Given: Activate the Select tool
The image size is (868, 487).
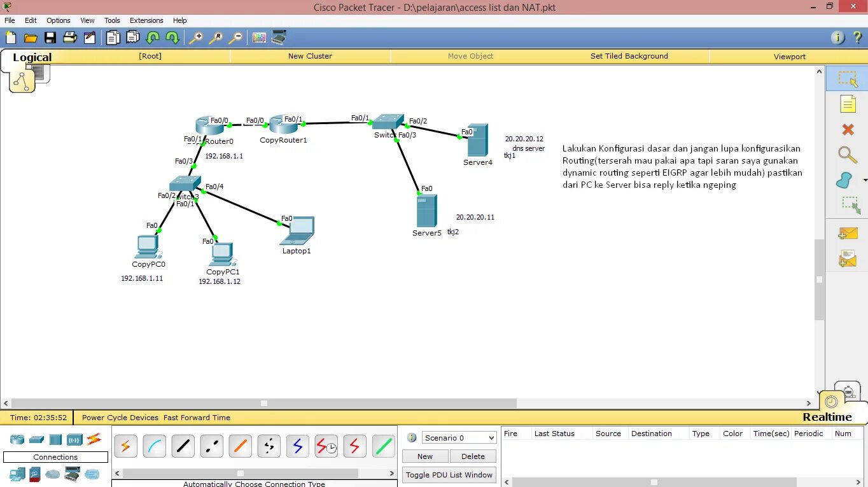Looking at the screenshot, I should click(847, 79).
